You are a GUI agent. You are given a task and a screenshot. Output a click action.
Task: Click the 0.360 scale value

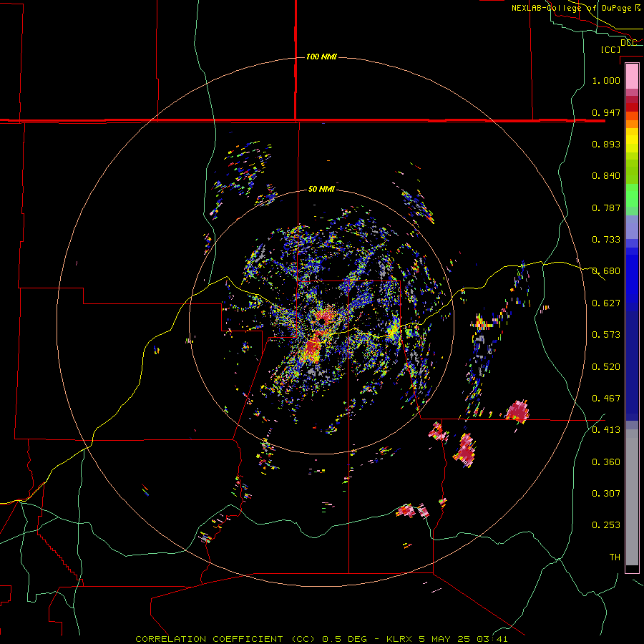[x=606, y=462]
